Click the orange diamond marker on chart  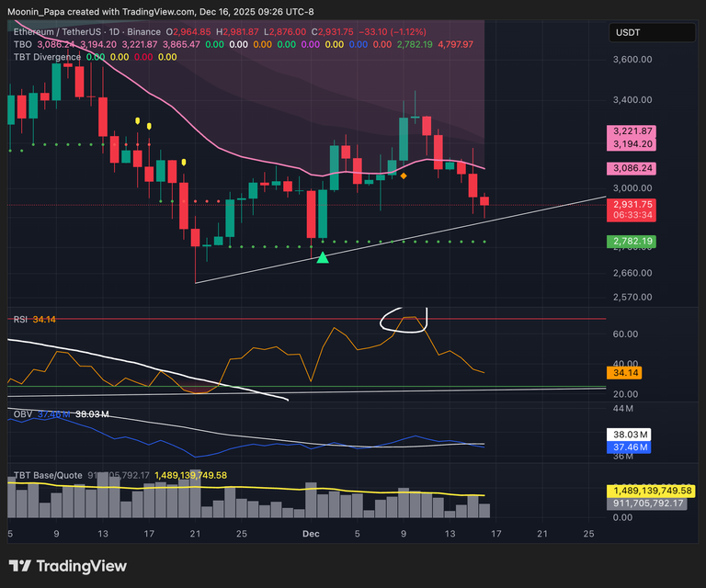pos(403,175)
